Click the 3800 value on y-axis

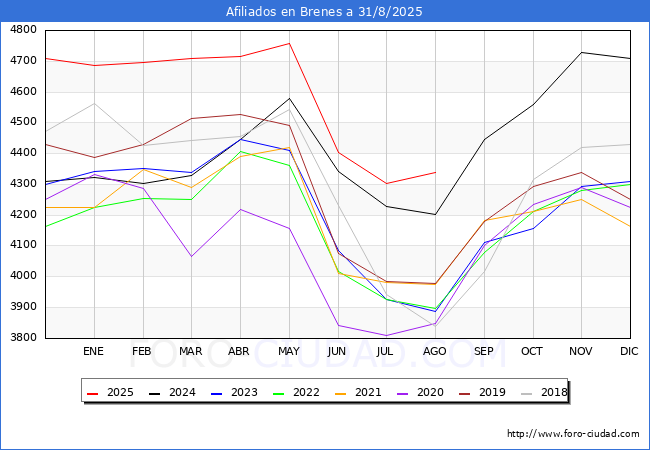click(22, 338)
